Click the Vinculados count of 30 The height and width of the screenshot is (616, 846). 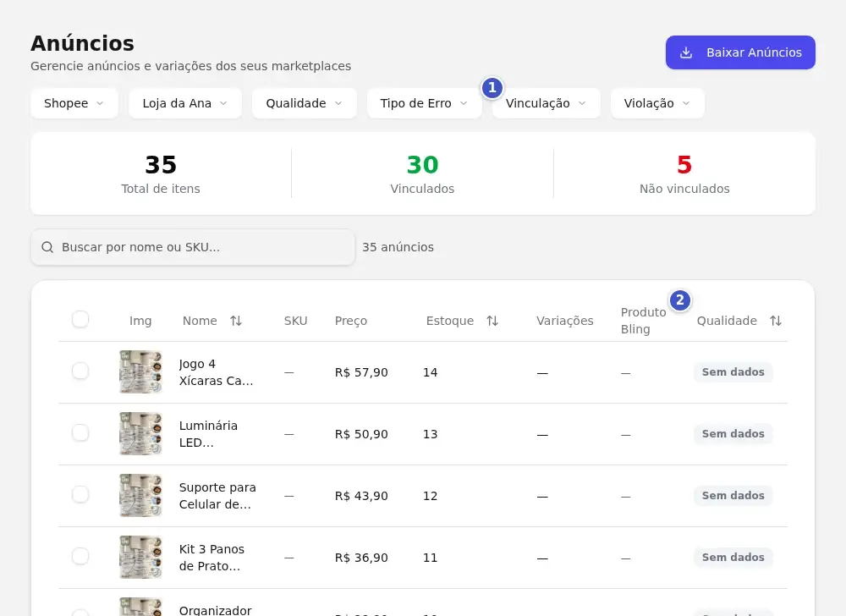click(422, 164)
